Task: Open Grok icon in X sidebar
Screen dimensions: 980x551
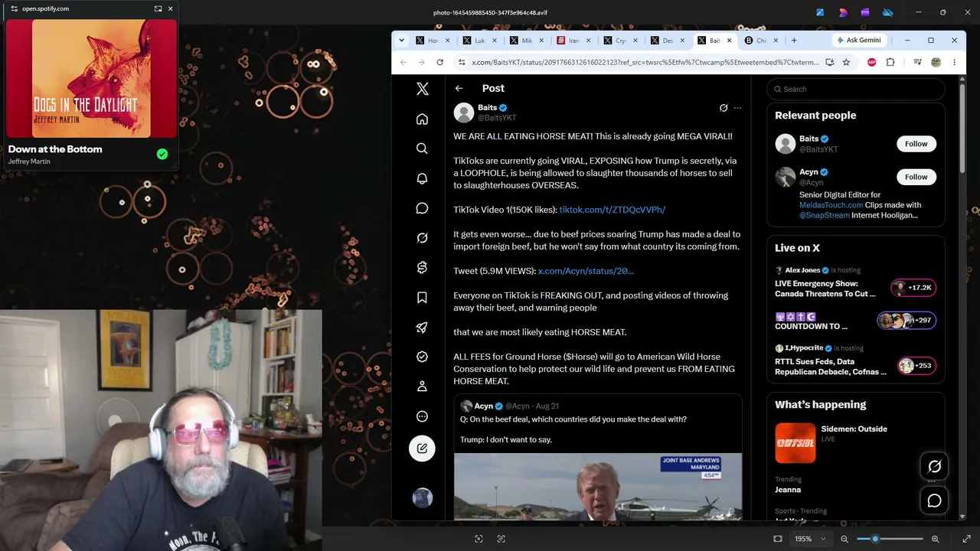Action: click(422, 238)
